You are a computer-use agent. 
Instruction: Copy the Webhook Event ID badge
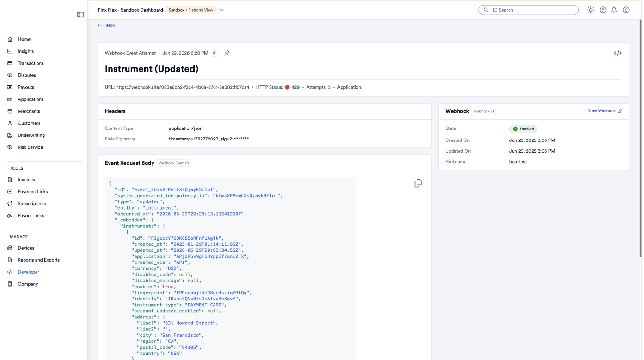click(174, 163)
